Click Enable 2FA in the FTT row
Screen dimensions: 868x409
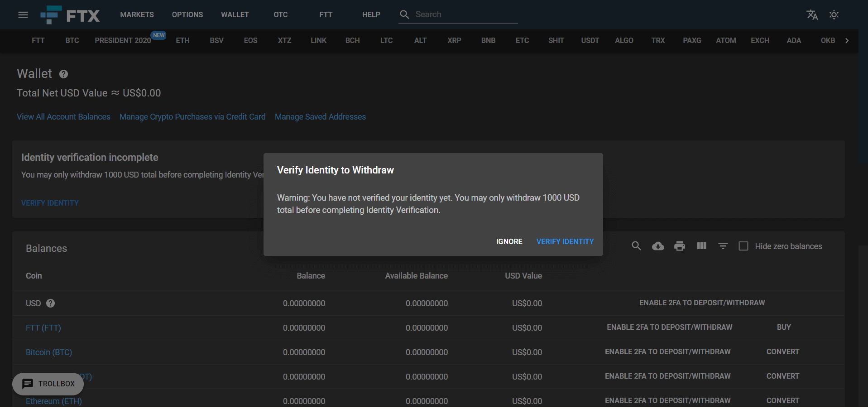669,327
